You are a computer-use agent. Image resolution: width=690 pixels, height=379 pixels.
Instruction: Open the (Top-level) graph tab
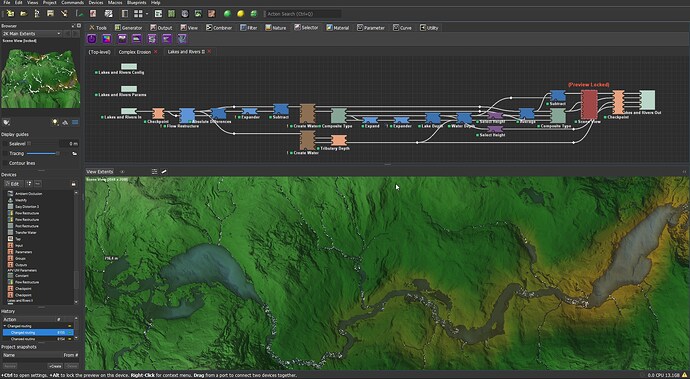tap(99, 52)
